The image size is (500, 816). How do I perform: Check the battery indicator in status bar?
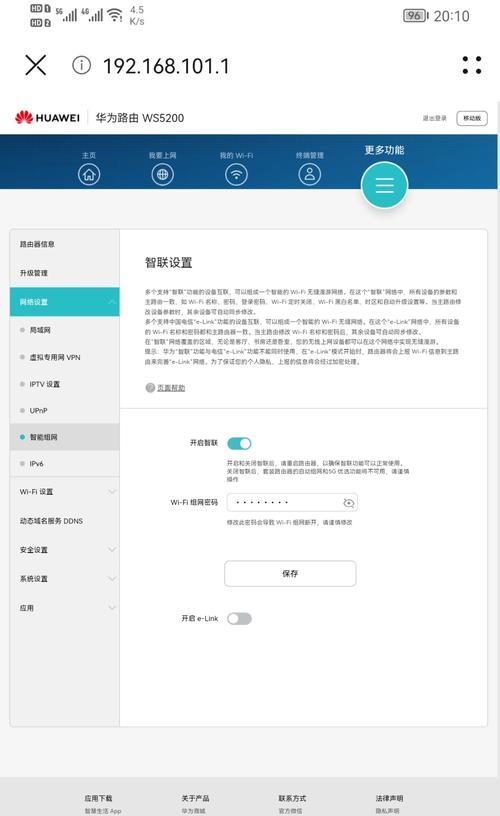point(416,16)
